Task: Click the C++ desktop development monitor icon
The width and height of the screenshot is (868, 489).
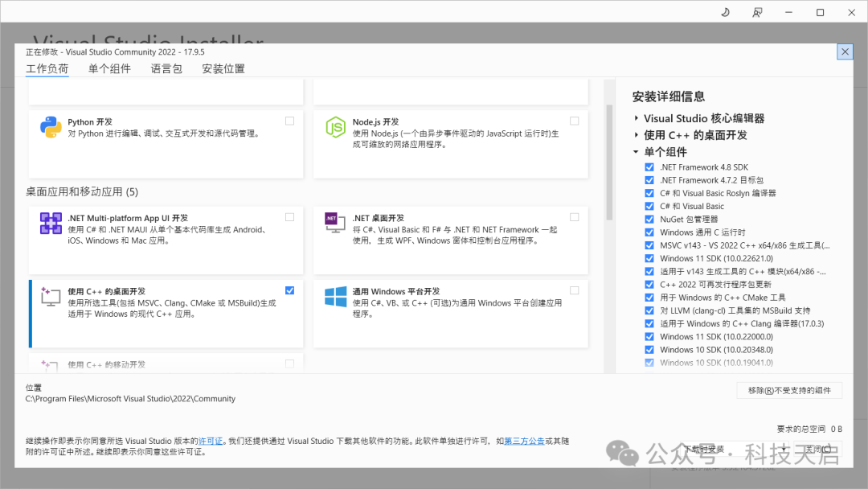Action: pyautogui.click(x=51, y=296)
